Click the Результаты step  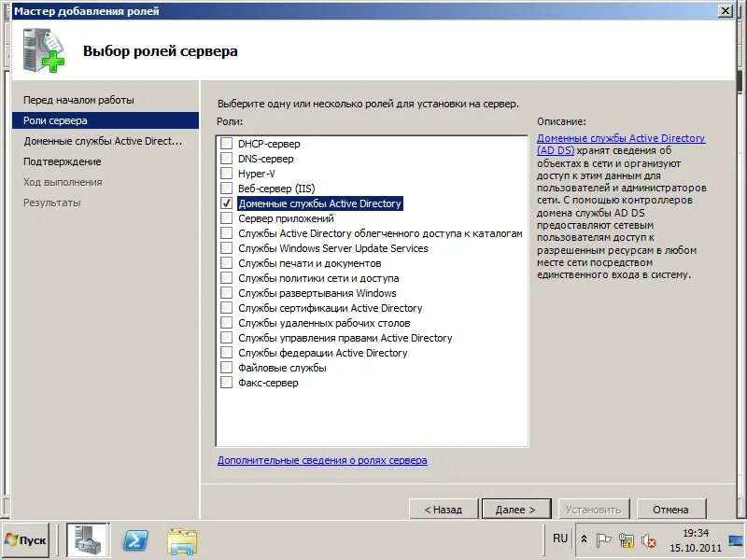point(52,203)
